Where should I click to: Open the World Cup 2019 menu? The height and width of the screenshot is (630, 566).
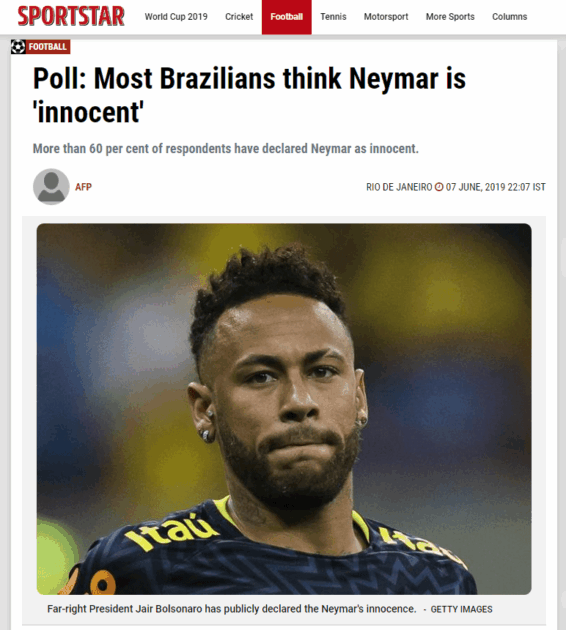[x=176, y=17]
